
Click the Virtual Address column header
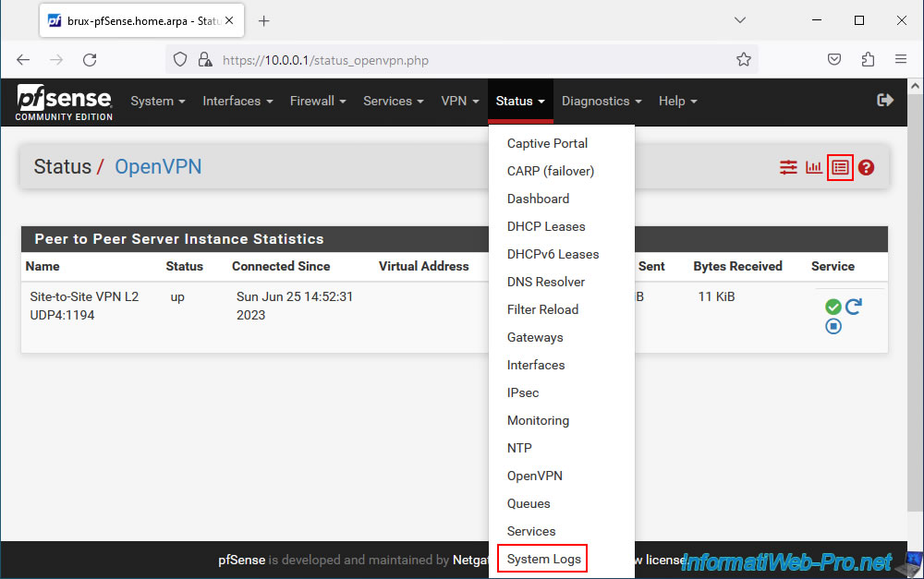pyautogui.click(x=424, y=266)
